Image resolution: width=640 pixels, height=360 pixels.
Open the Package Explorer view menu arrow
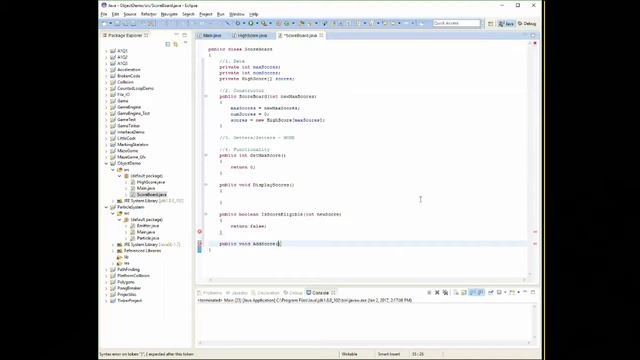[x=185, y=43]
